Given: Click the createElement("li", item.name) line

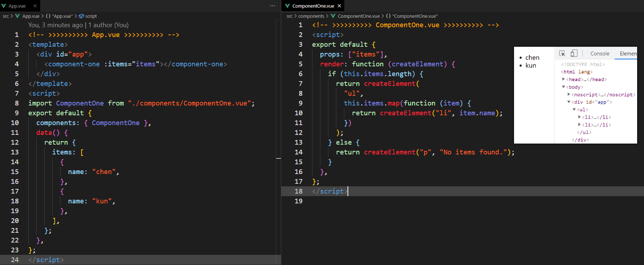Looking at the screenshot, I should [x=427, y=113].
